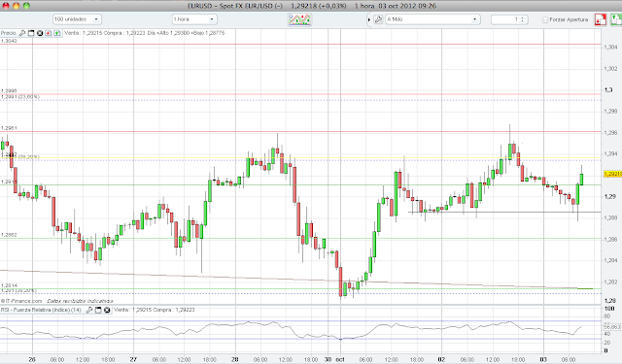The height and width of the screenshot is (364, 622).
Task: Open RSI indicator wrench settings
Action: [x=89, y=310]
